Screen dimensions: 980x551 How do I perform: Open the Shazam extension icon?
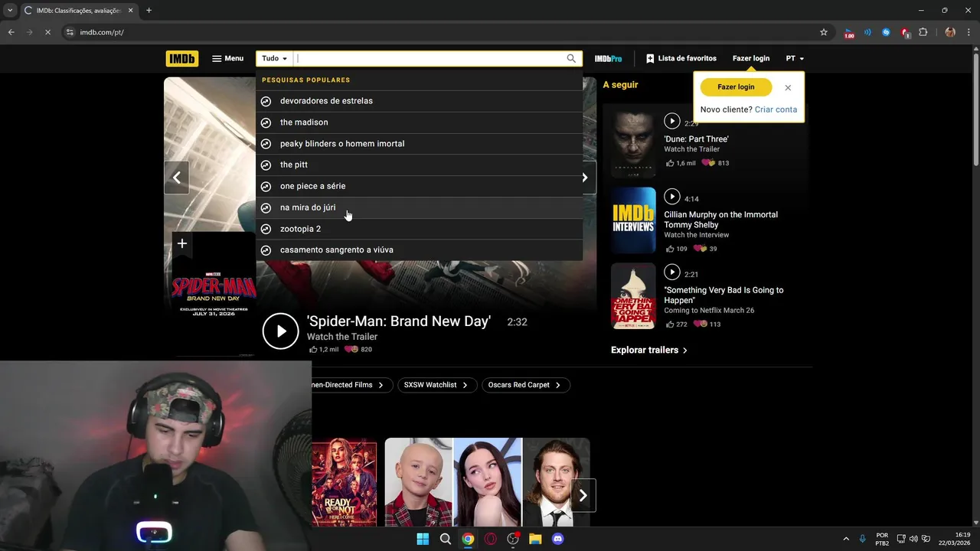887,32
